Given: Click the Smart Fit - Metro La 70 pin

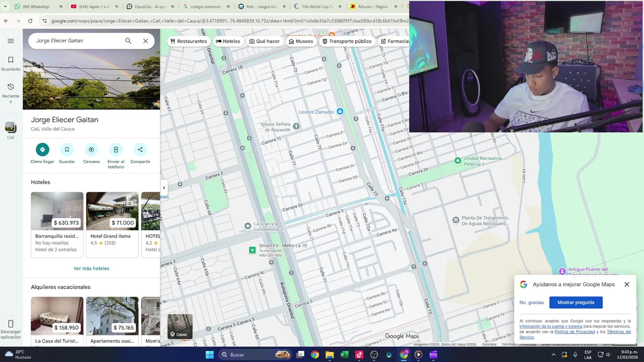Looking at the screenshot, I should coord(253,250).
